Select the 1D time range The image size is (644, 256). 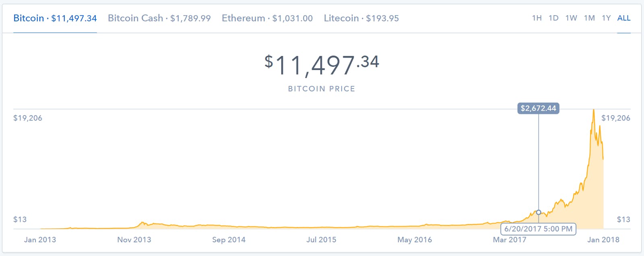pyautogui.click(x=554, y=18)
